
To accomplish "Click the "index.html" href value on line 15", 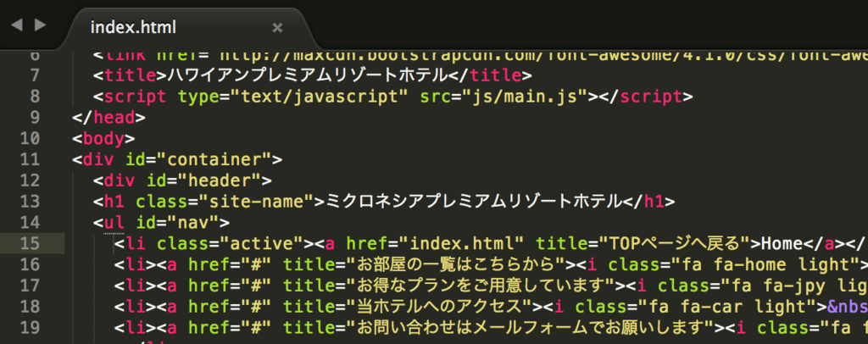I will (460, 244).
